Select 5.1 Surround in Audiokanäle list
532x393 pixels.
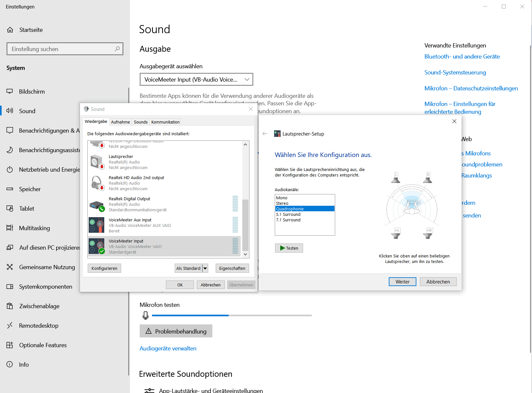pos(305,214)
